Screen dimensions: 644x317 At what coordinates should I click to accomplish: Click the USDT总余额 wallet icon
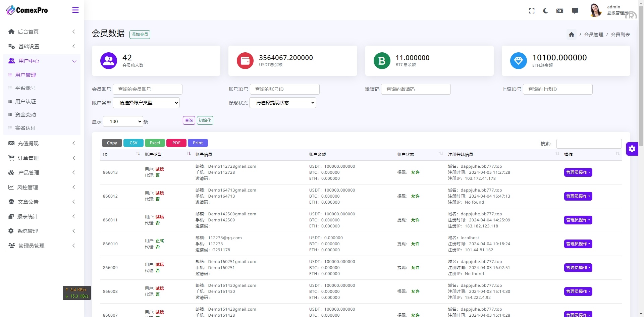click(245, 61)
